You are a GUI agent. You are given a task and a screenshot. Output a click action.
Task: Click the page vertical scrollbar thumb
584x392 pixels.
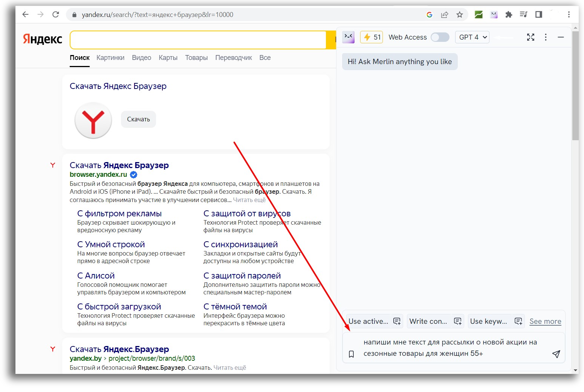tap(575, 86)
